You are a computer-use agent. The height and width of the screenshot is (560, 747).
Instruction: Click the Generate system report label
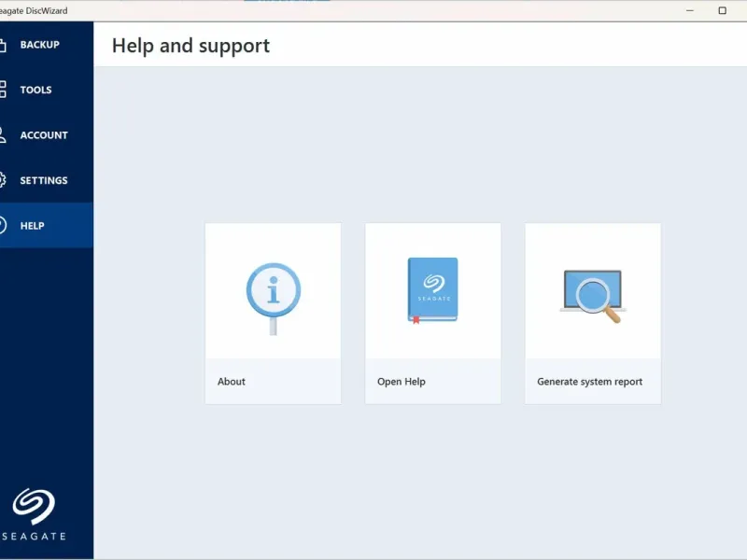589,382
